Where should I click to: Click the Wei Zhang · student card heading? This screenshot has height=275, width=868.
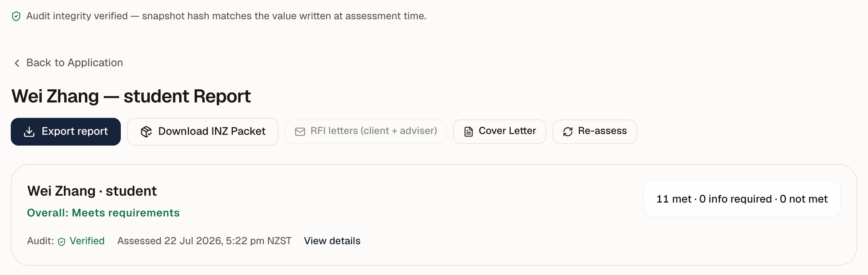point(92,191)
